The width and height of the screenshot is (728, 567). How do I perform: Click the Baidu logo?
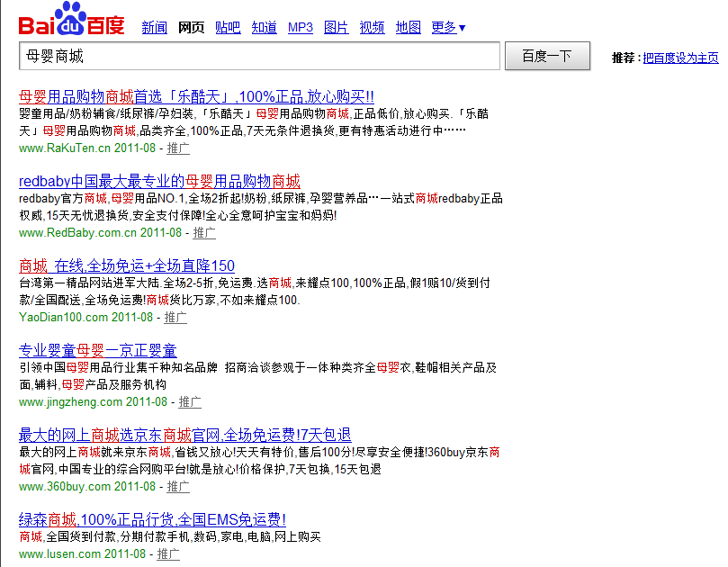tap(72, 22)
